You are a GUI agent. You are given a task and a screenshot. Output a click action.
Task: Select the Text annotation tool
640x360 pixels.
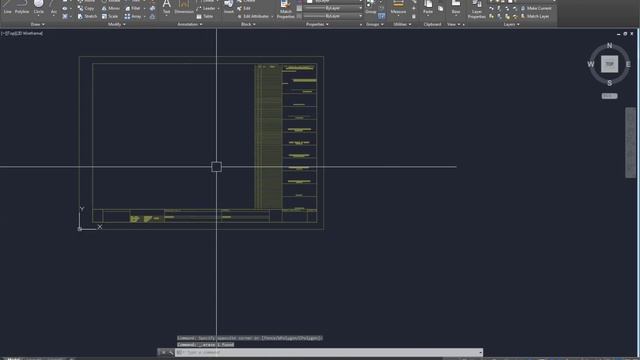pos(167,7)
